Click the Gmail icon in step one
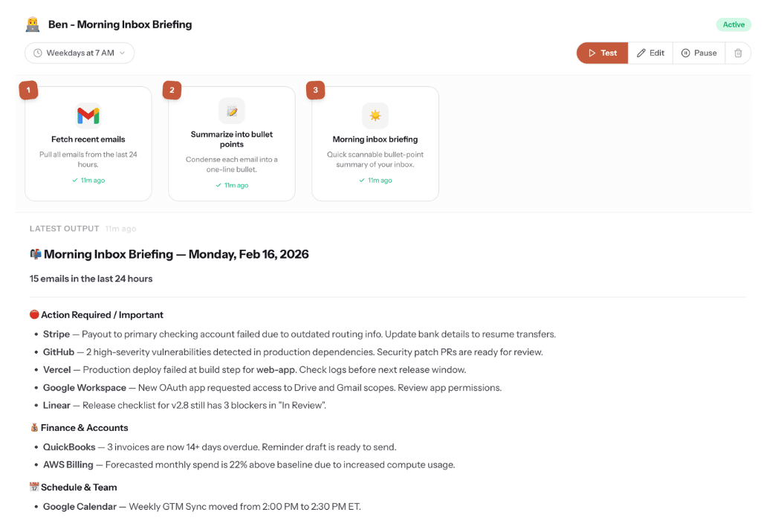Image resolution: width=767 pixels, height=532 pixels. (88, 115)
